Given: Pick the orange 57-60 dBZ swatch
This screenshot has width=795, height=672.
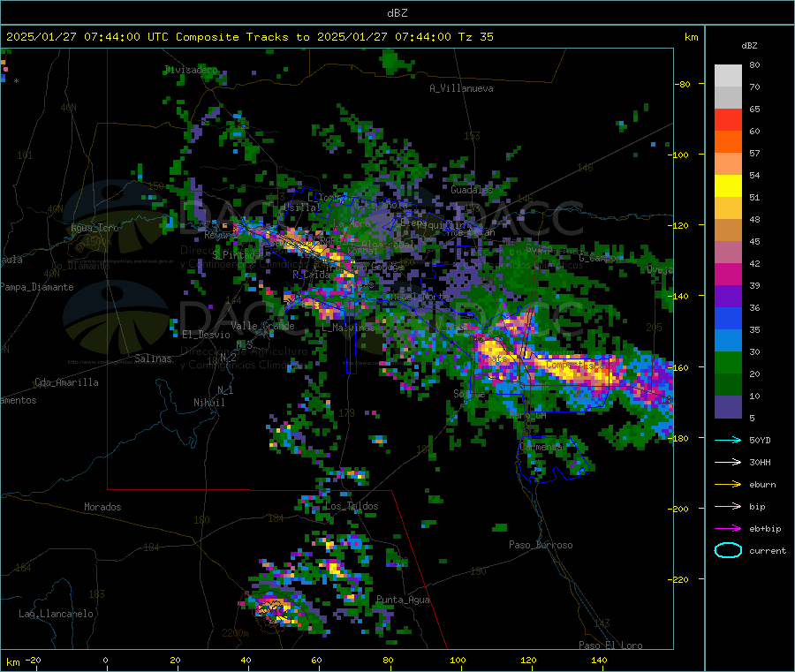Looking at the screenshot, I should pos(728,142).
